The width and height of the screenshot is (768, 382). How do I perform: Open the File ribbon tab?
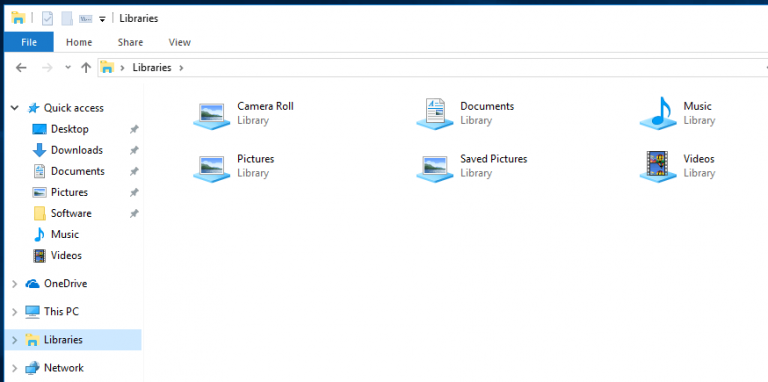pos(29,42)
